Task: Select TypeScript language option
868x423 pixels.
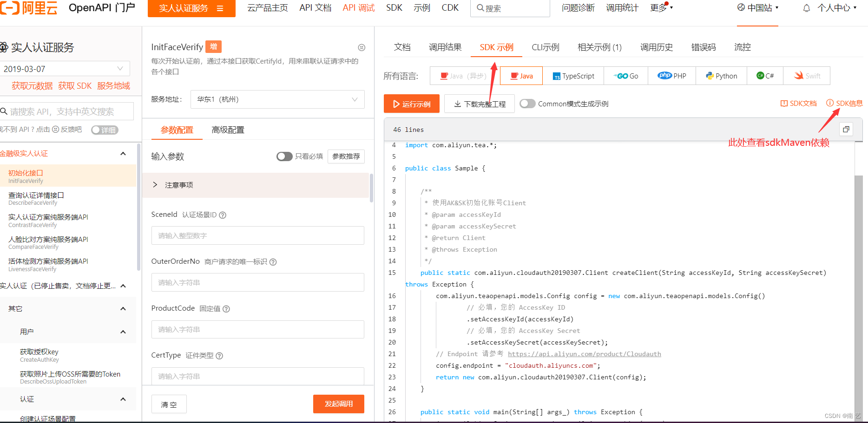Action: click(x=573, y=76)
